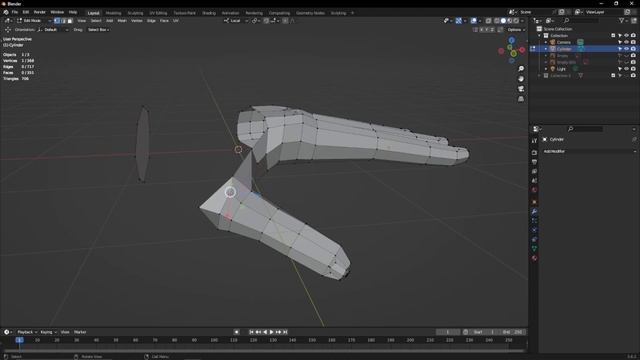This screenshot has width=640, height=360.
Task: Open the Render properties tab icon
Action: [534, 152]
